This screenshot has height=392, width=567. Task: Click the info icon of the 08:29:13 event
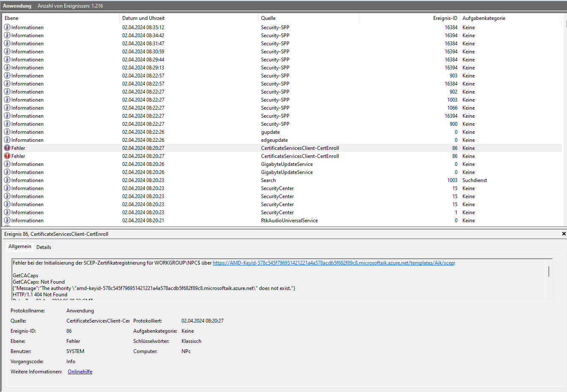pos(7,67)
